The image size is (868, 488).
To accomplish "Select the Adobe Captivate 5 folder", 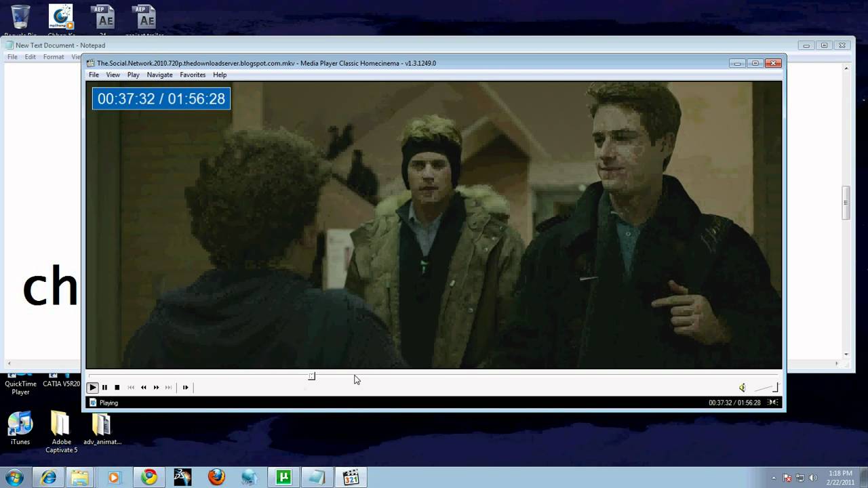I will (61, 432).
